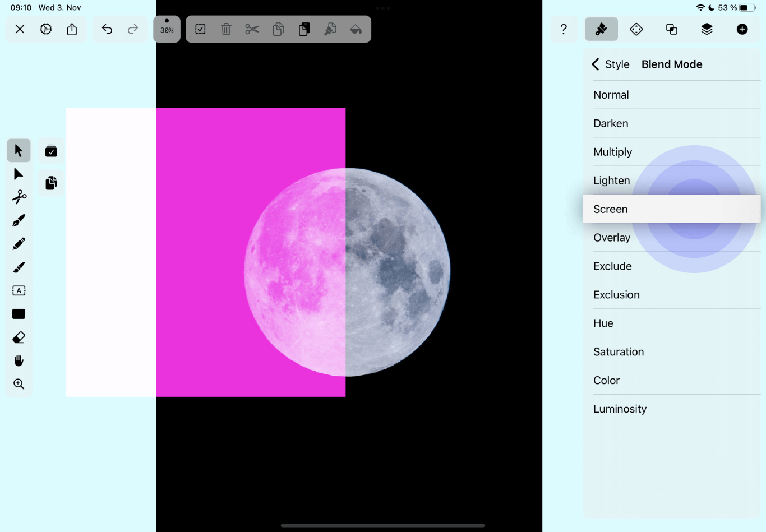The height and width of the screenshot is (532, 766).
Task: Go back to Style panel
Action: [x=610, y=64]
